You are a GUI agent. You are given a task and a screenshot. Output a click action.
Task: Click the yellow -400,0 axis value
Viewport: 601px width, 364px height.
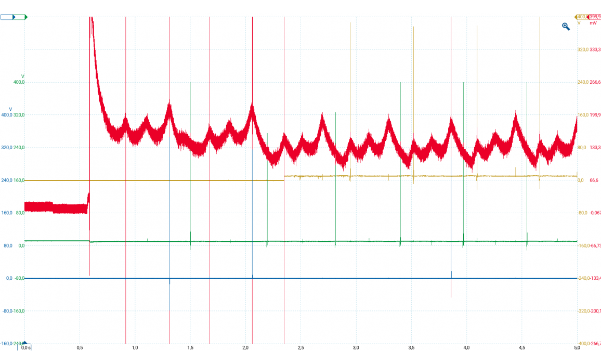[x=582, y=343]
